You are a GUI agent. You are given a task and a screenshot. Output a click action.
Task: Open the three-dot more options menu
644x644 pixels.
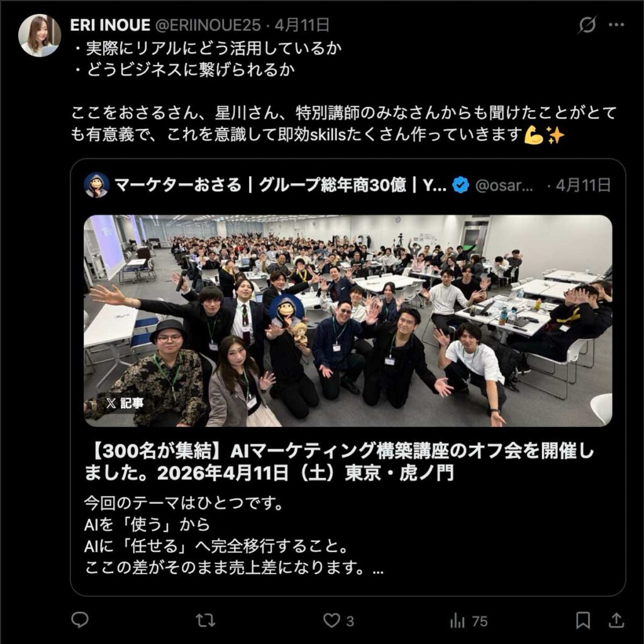pos(616,25)
